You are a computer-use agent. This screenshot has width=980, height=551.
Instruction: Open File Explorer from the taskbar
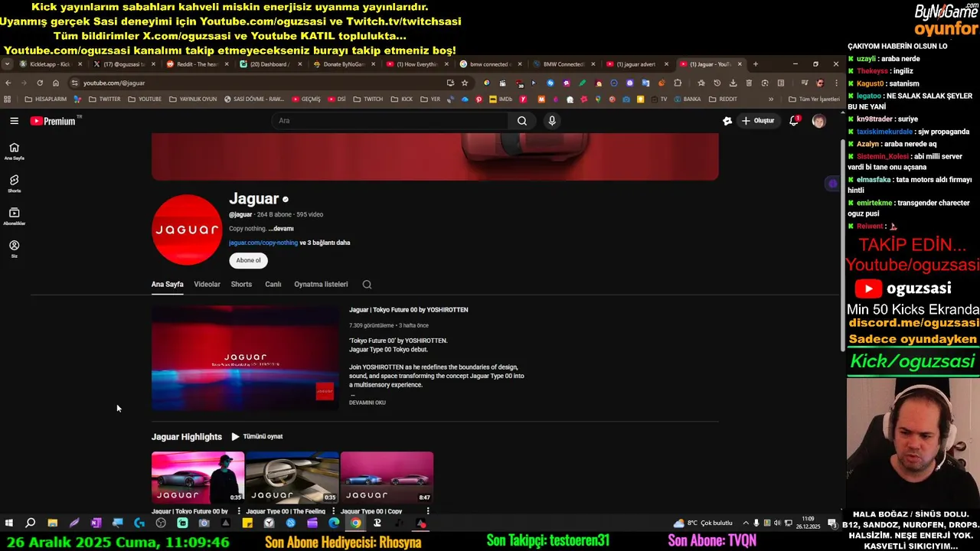pos(52,523)
